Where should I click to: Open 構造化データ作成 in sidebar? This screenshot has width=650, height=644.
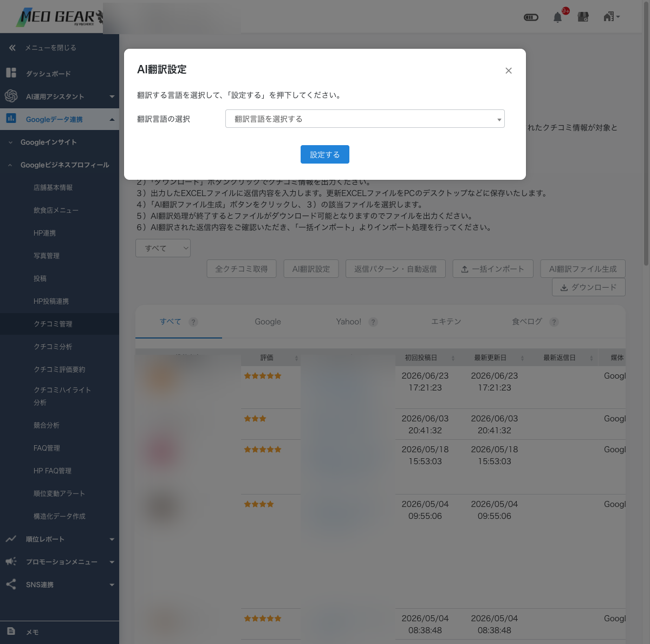[x=60, y=516]
